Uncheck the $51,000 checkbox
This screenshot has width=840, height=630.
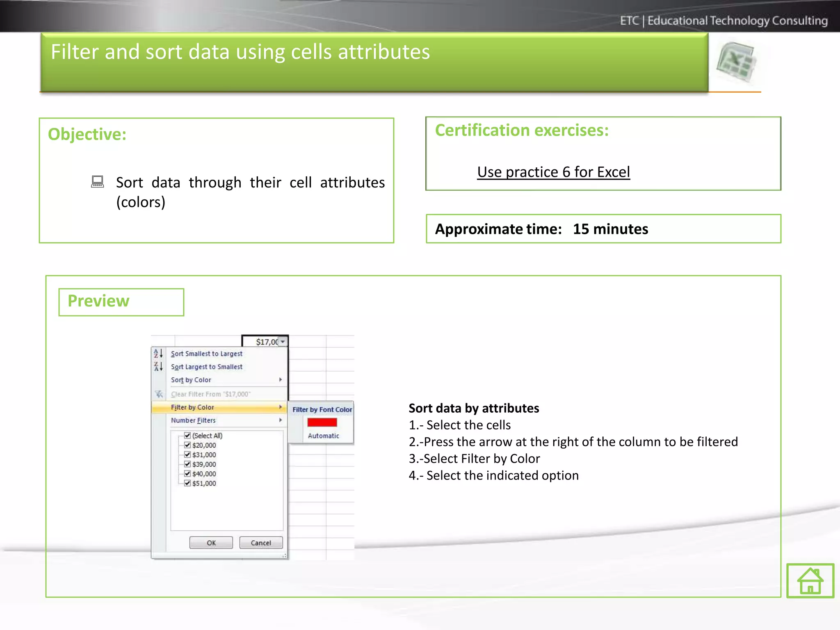(x=187, y=483)
